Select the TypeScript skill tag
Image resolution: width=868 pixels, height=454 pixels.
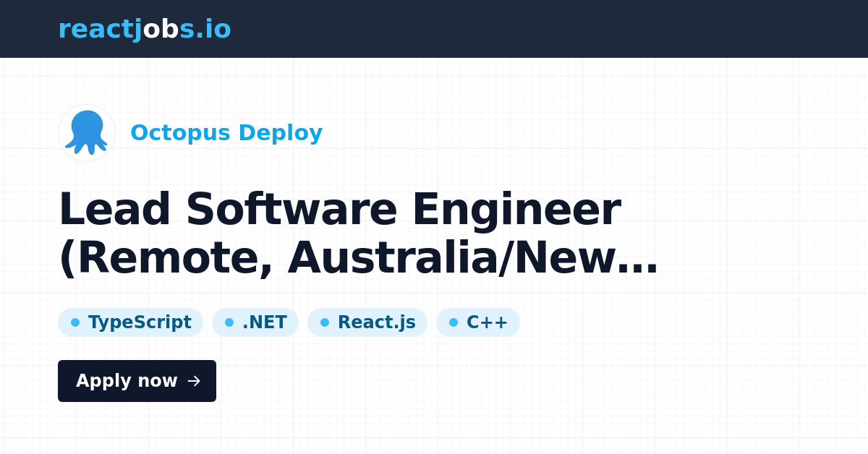(x=130, y=322)
